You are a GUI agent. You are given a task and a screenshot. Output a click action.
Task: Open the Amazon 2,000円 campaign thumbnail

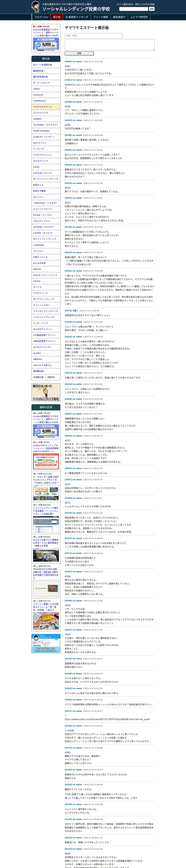point(46,461)
